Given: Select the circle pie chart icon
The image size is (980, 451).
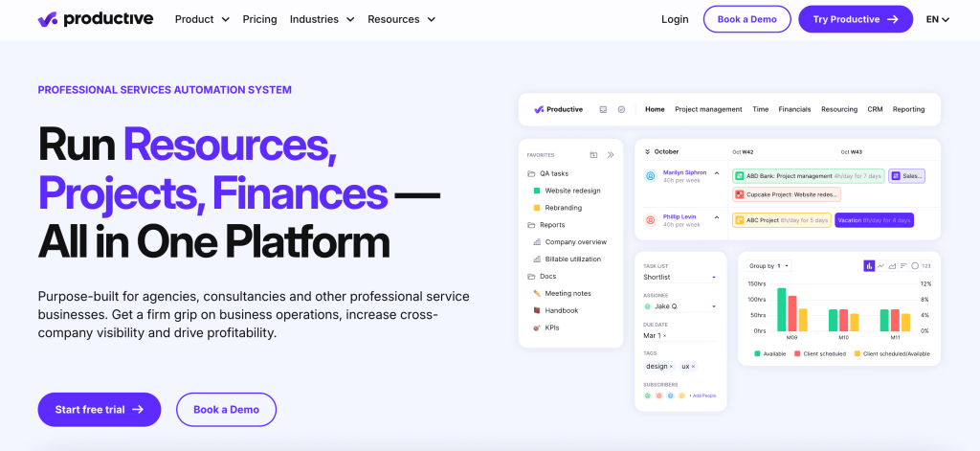Looking at the screenshot, I should [x=915, y=266].
